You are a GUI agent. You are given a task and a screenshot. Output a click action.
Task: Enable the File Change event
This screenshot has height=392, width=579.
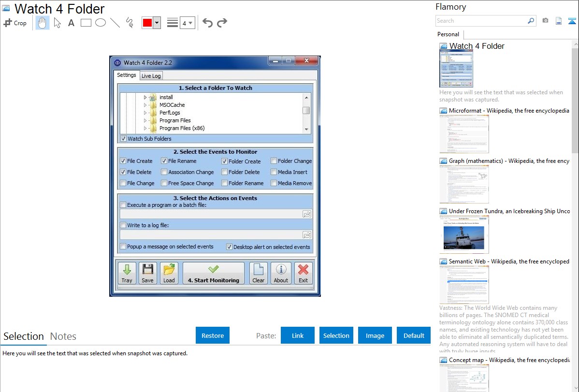[x=123, y=183]
